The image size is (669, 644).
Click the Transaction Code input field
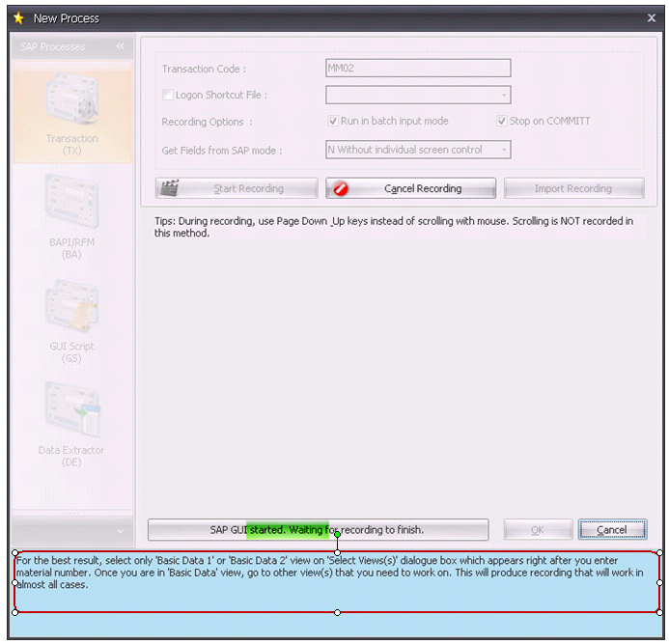point(418,69)
